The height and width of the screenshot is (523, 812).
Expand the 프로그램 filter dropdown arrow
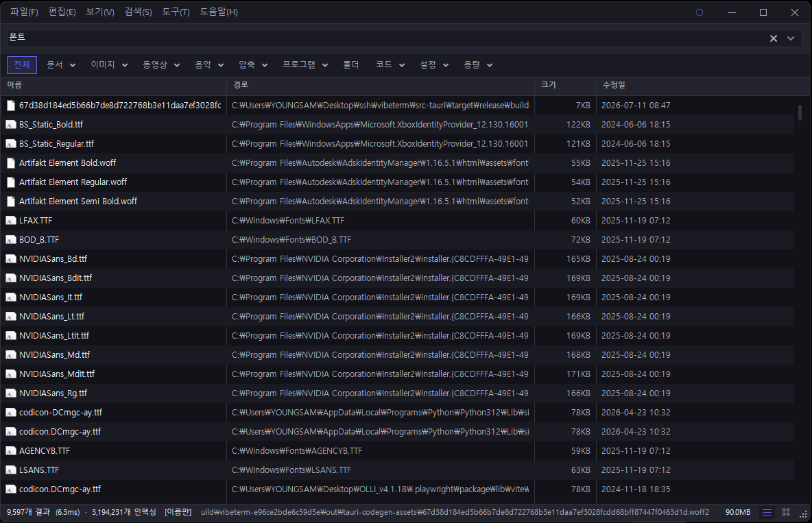point(324,65)
